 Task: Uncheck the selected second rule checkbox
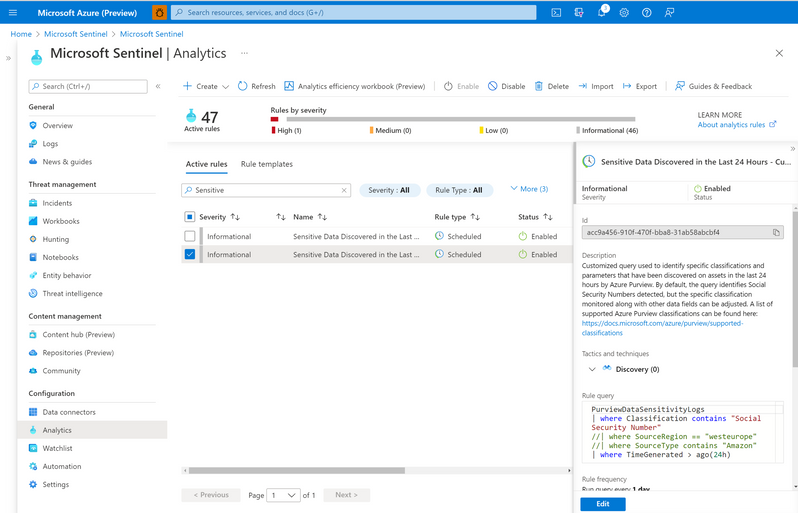(x=189, y=254)
